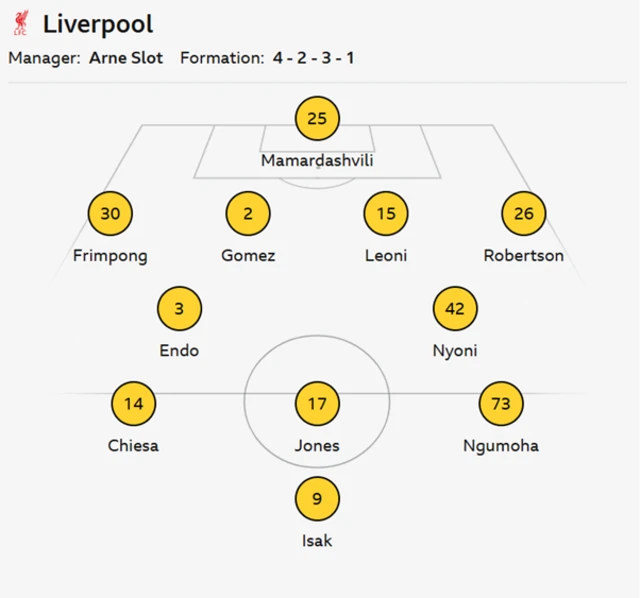Click the Liverpool team heading

click(98, 24)
